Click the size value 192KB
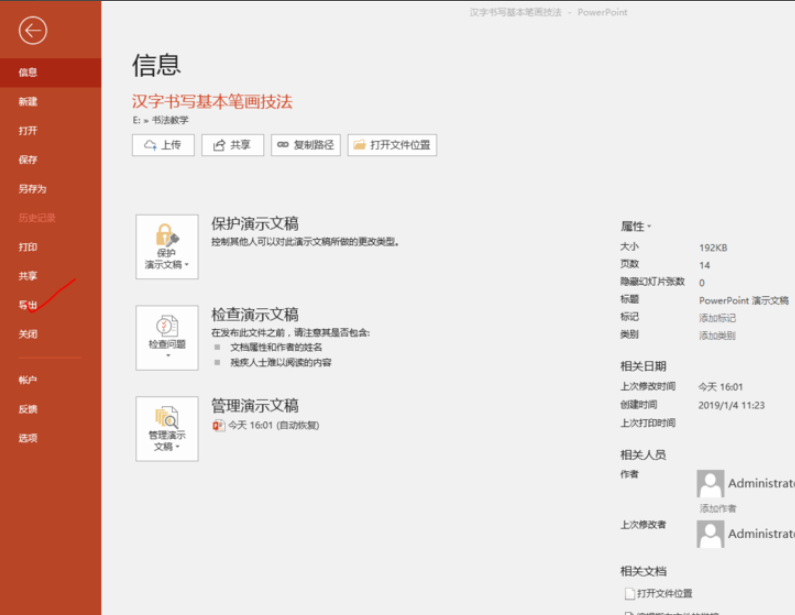This screenshot has height=615, width=795. (x=713, y=248)
